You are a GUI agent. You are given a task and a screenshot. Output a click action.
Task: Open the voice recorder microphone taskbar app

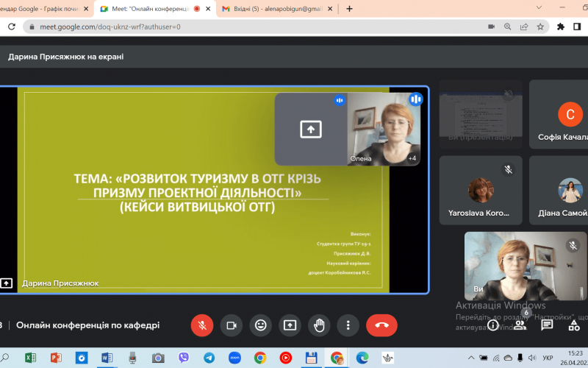click(132, 358)
